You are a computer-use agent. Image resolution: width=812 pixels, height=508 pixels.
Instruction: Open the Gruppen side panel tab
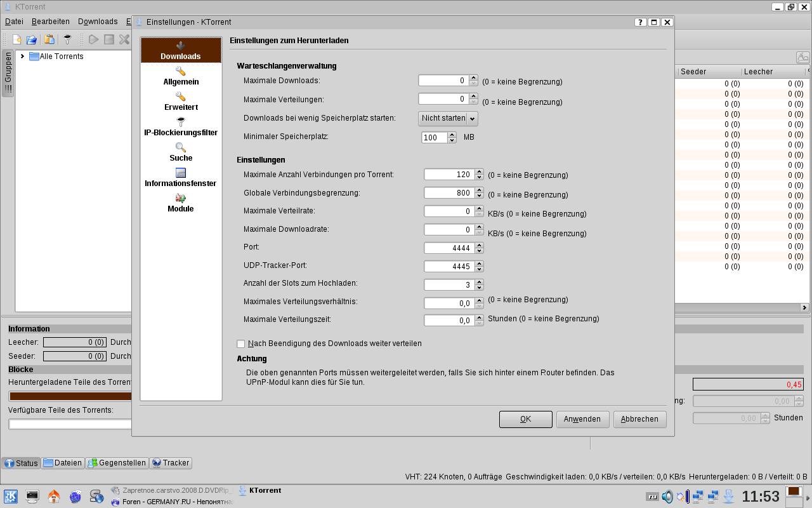pyautogui.click(x=8, y=73)
